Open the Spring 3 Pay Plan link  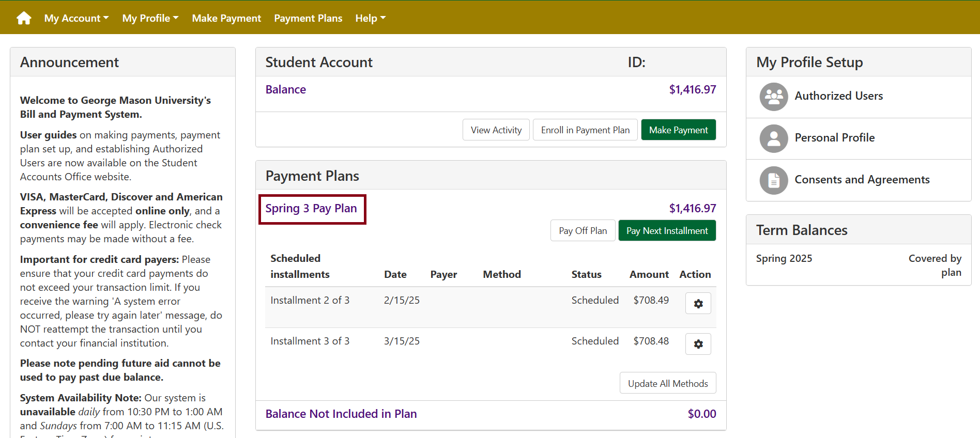tap(311, 209)
